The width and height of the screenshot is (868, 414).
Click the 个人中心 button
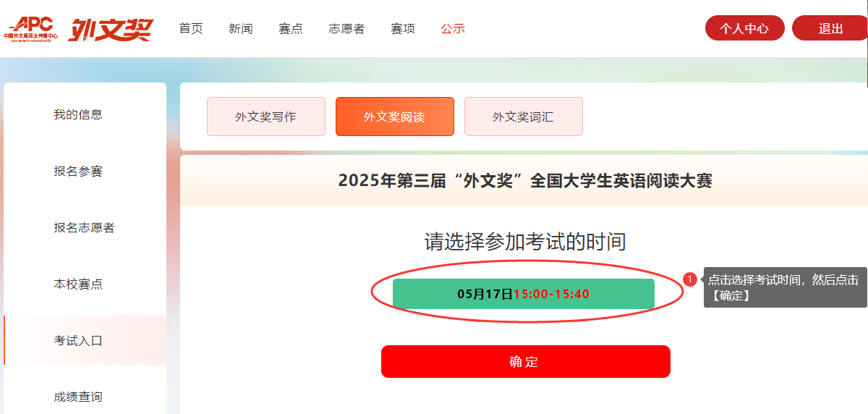coord(745,28)
